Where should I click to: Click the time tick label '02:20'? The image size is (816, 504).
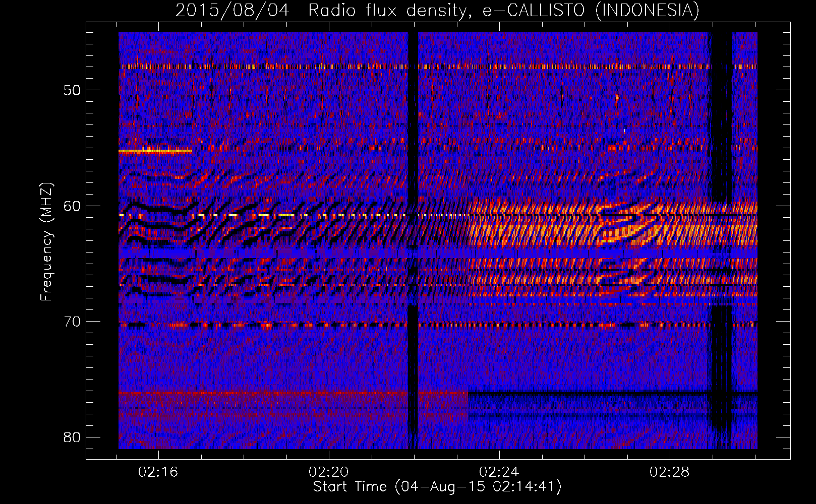coord(329,472)
